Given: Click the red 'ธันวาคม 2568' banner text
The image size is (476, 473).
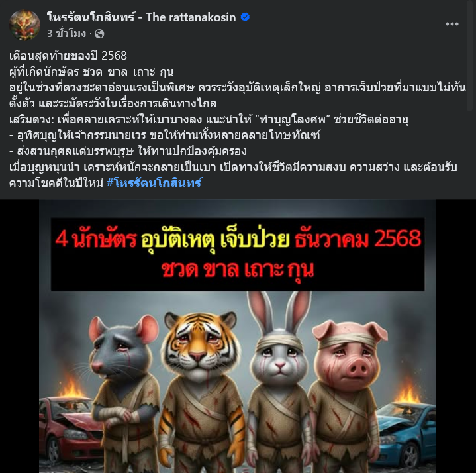Looking at the screenshot, I should (358, 238).
